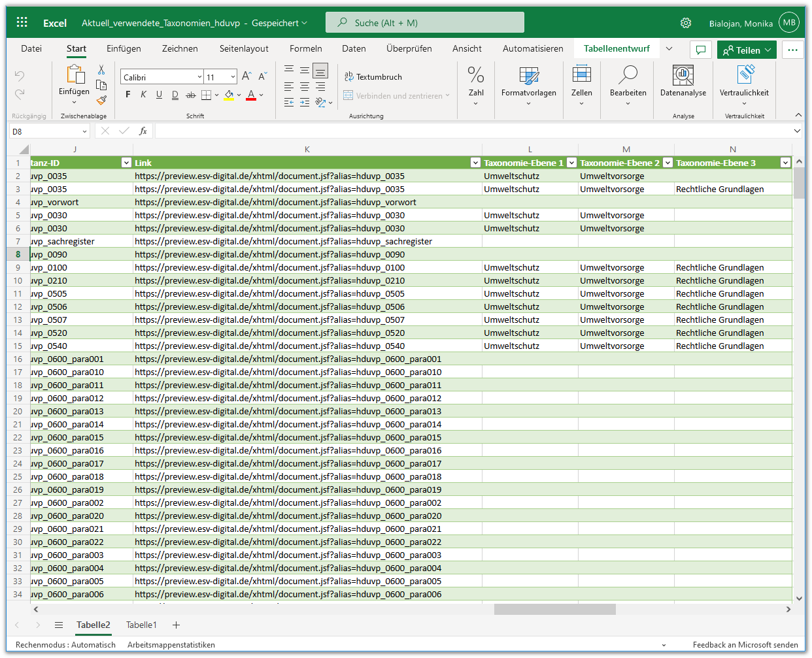
Task: Open the settings gear icon
Action: (685, 23)
